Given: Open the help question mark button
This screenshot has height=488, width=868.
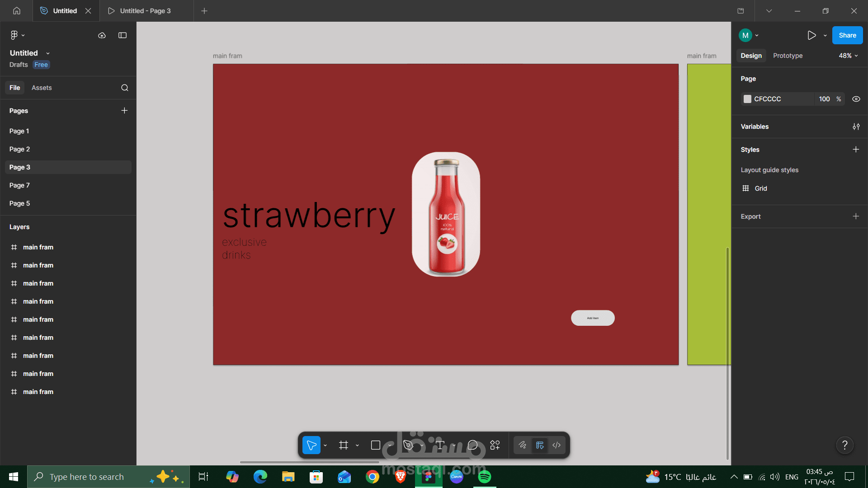Looking at the screenshot, I should [x=844, y=446].
